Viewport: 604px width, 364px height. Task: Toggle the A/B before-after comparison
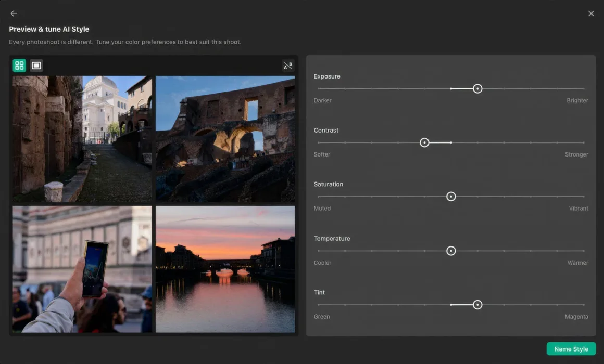coord(288,66)
